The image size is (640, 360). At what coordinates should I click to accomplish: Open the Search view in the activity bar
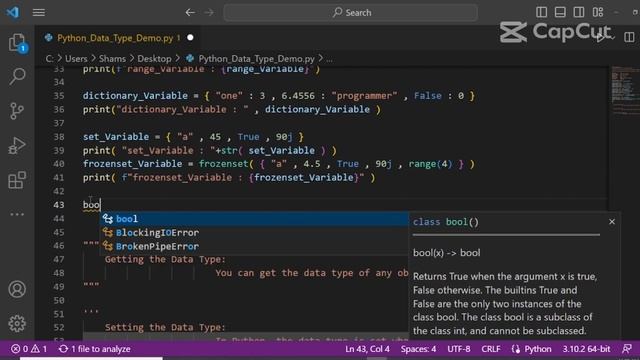17,76
